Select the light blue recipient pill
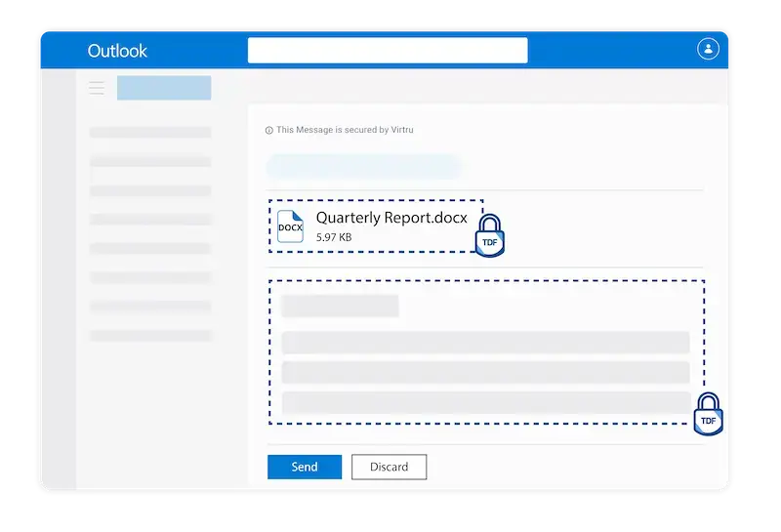Screen dimensions: 781x532 click(x=363, y=166)
